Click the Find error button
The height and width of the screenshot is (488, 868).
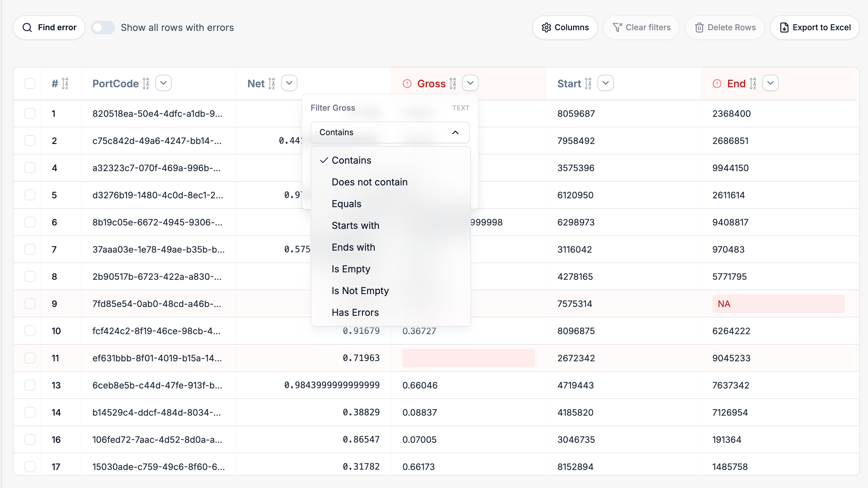click(x=49, y=28)
